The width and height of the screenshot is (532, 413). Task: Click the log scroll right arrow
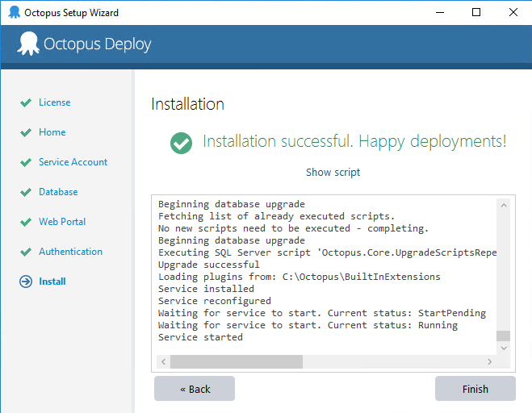coord(489,361)
